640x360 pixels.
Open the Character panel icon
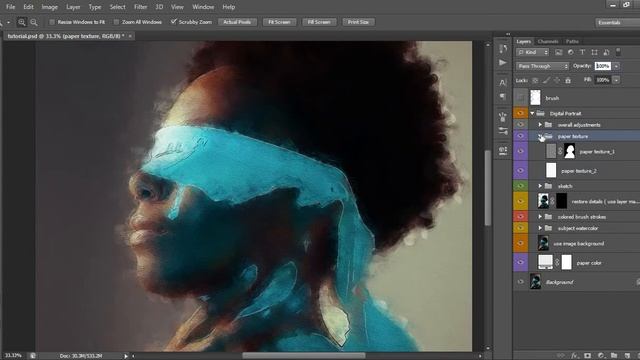(503, 82)
